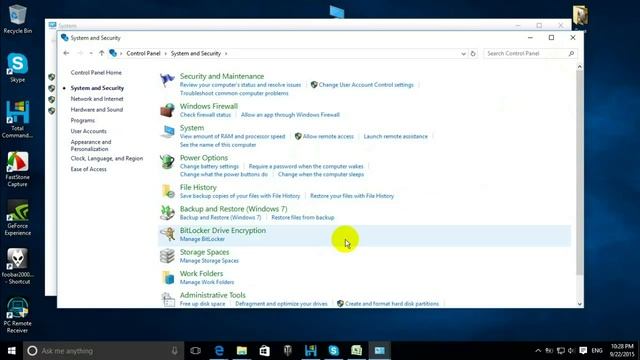Click the vertical scrollbar thumb
The image size is (640, 360).
coord(580,172)
